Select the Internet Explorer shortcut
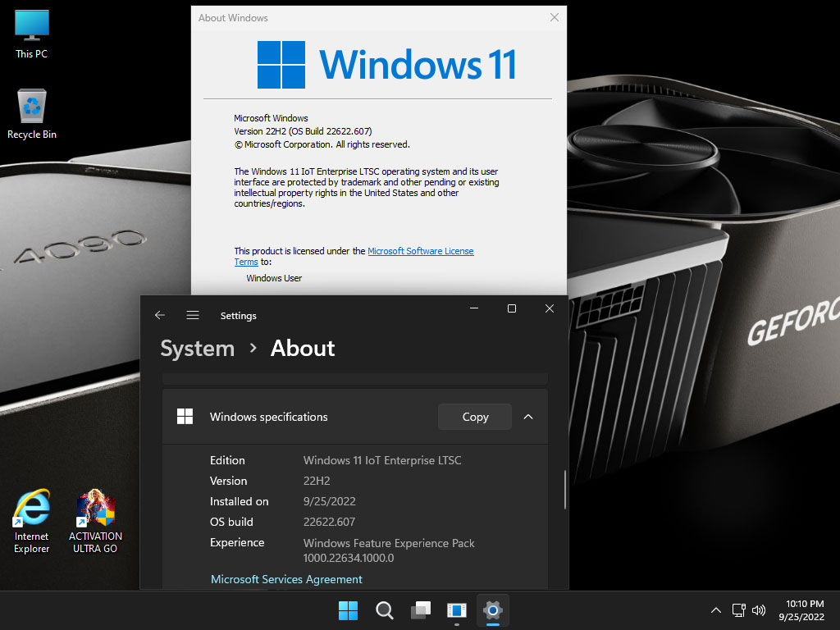This screenshot has height=630, width=840. pyautogui.click(x=32, y=521)
